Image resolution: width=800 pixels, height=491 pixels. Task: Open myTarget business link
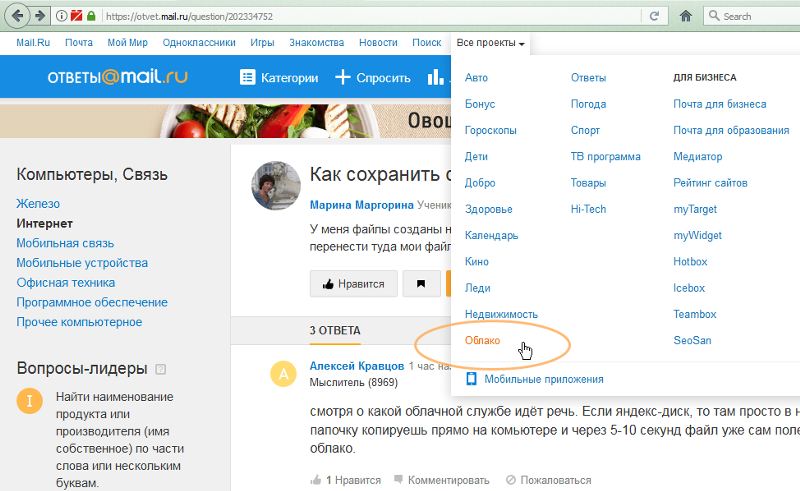[695, 209]
